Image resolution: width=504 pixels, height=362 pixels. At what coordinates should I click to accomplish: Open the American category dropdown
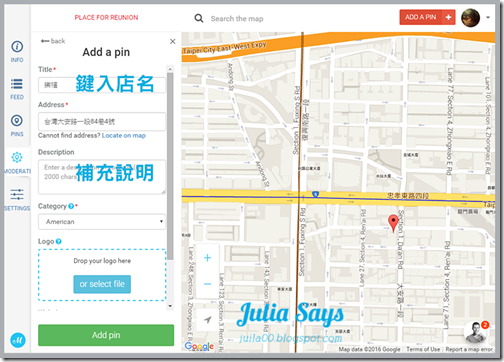coord(102,222)
